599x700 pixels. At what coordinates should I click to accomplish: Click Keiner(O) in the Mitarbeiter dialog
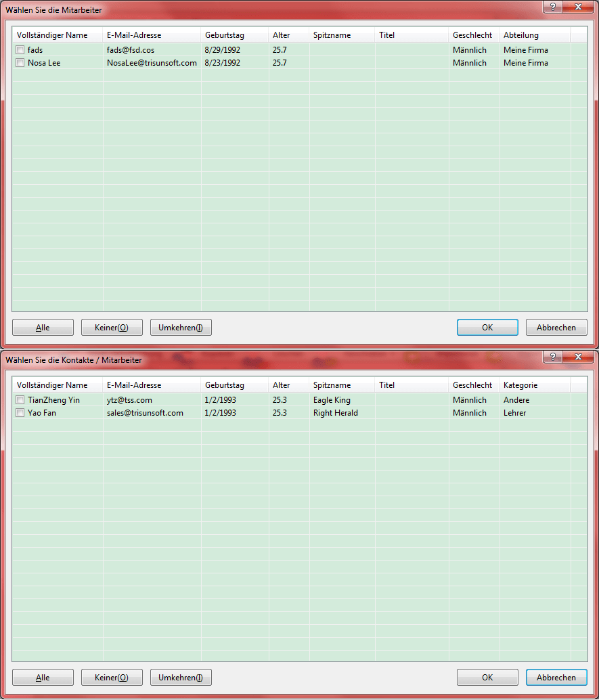(x=112, y=327)
